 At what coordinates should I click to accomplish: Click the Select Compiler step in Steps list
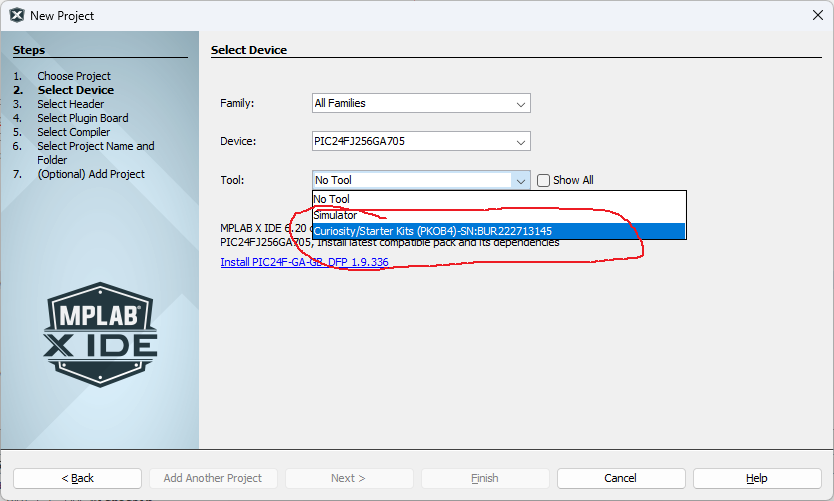[74, 132]
